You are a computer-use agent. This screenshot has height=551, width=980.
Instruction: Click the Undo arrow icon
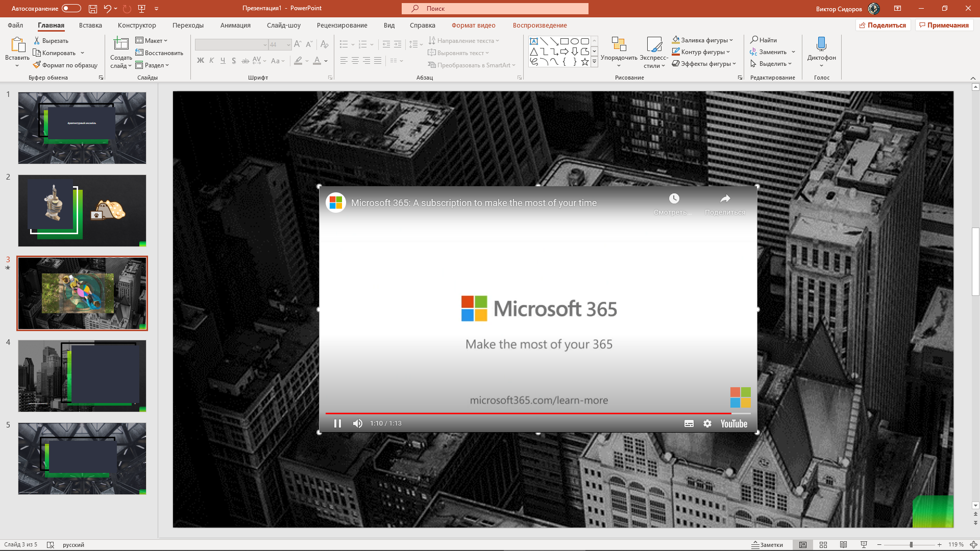click(x=107, y=9)
